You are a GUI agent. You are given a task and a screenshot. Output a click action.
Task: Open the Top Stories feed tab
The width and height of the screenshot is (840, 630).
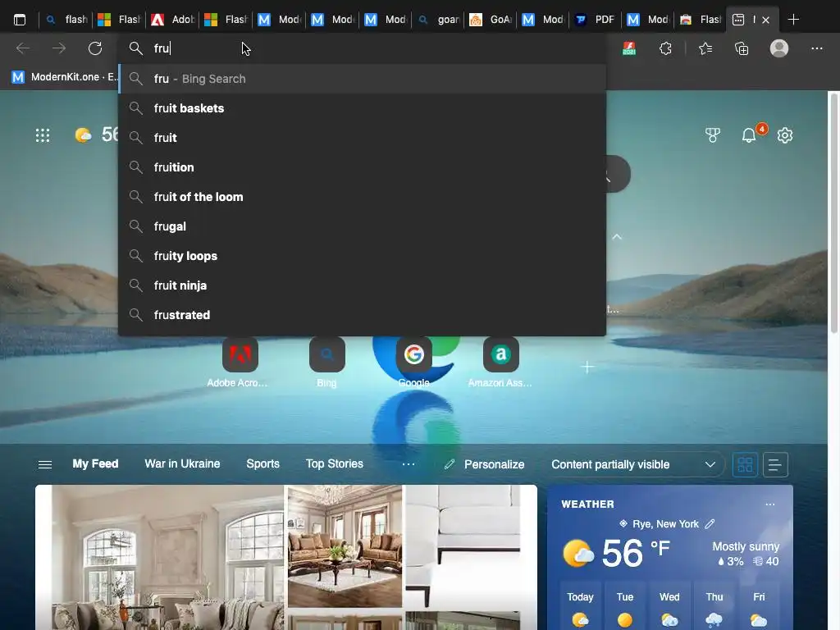(335, 464)
